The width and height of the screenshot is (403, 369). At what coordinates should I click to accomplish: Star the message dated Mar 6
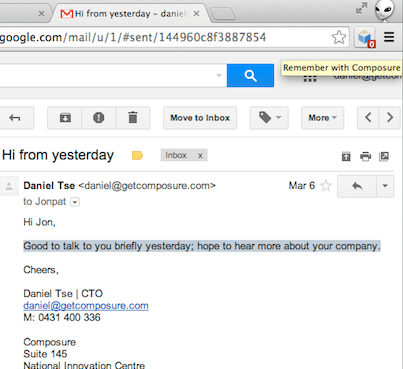click(326, 185)
